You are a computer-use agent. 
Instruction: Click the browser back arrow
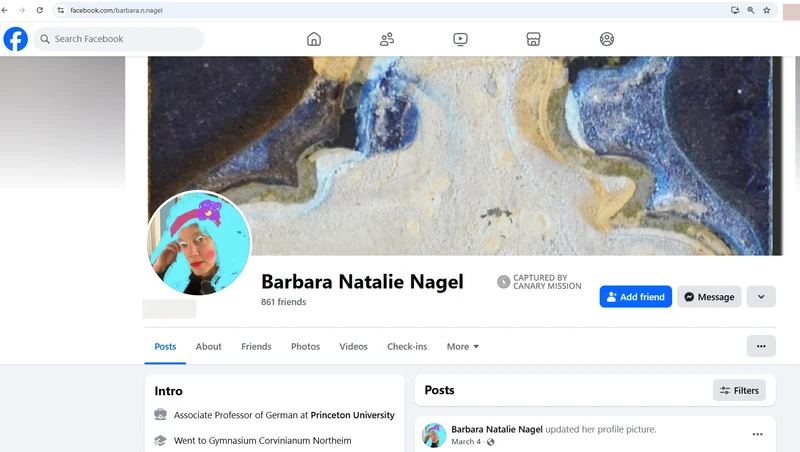tap(5, 10)
